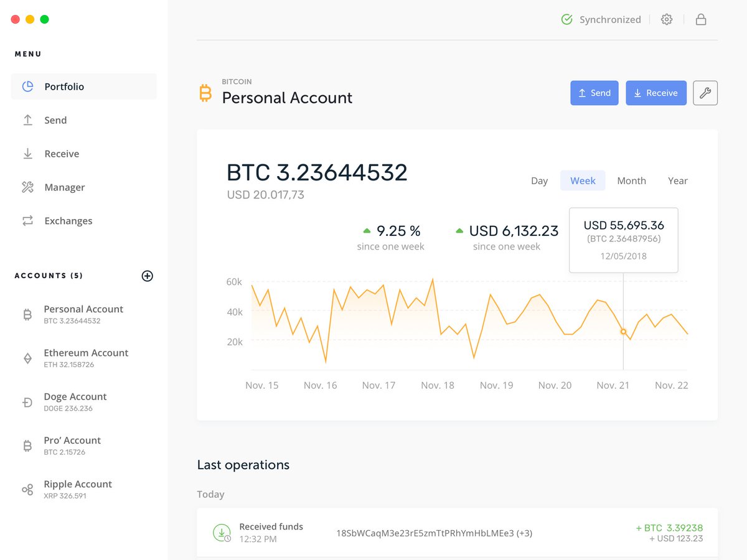This screenshot has width=747, height=560.
Task: Select the Day time range
Action: click(x=539, y=180)
